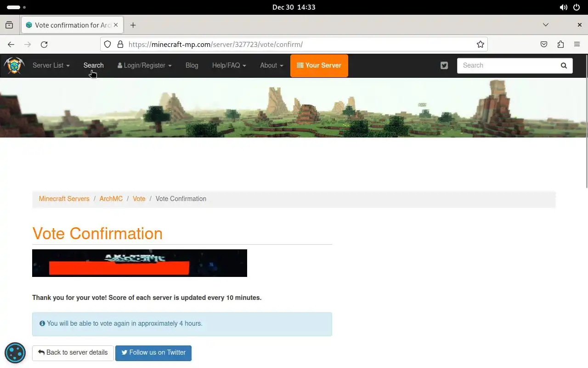
Task: Open the system power menu icon
Action: pos(577,7)
